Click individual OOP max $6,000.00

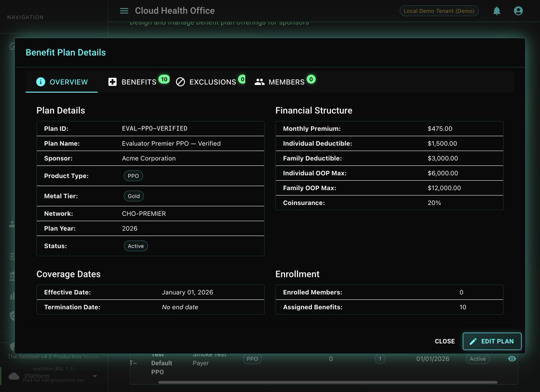[x=443, y=173]
